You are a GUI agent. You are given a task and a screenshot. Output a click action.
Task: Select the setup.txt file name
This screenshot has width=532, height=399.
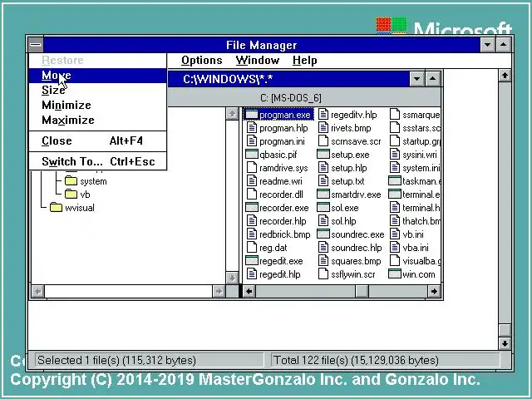click(x=347, y=181)
